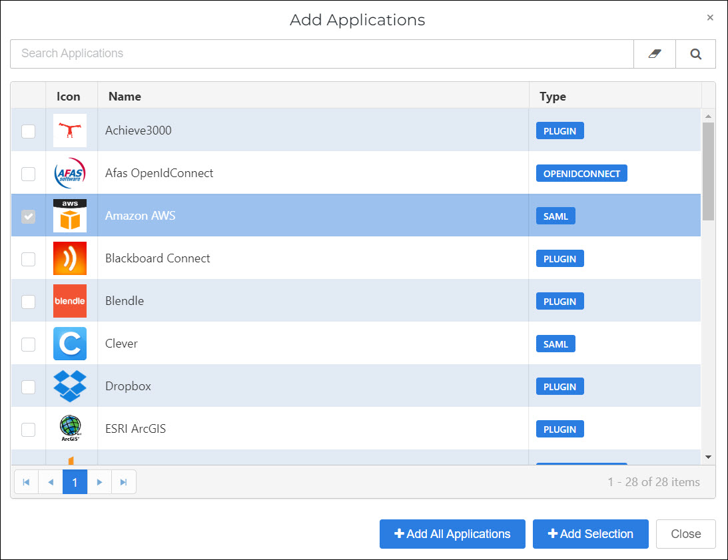728x560 pixels.
Task: Click the PLUGIN badge for Dropbox
Action: [x=560, y=387]
